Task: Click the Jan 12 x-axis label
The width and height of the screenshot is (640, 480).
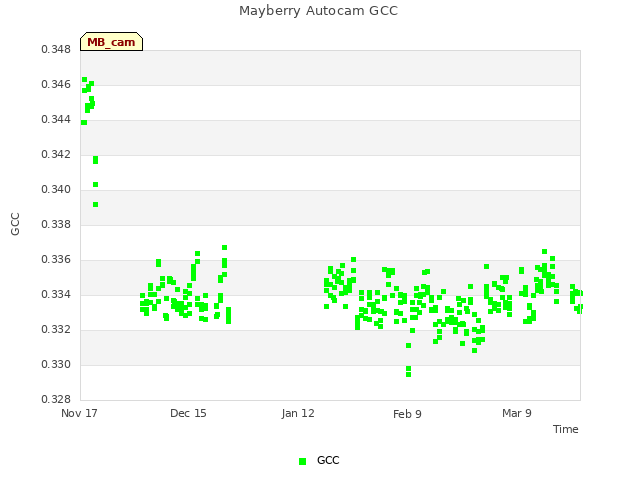Action: 298,413
